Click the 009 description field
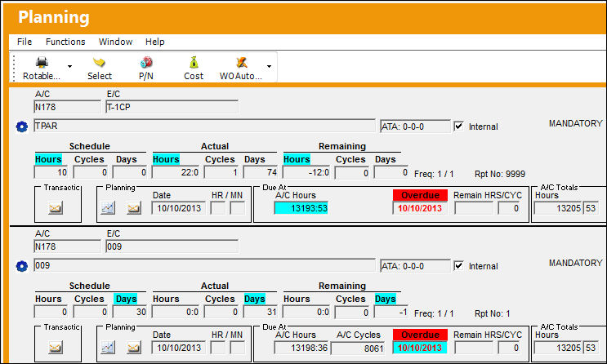The image size is (607, 364). click(204, 265)
